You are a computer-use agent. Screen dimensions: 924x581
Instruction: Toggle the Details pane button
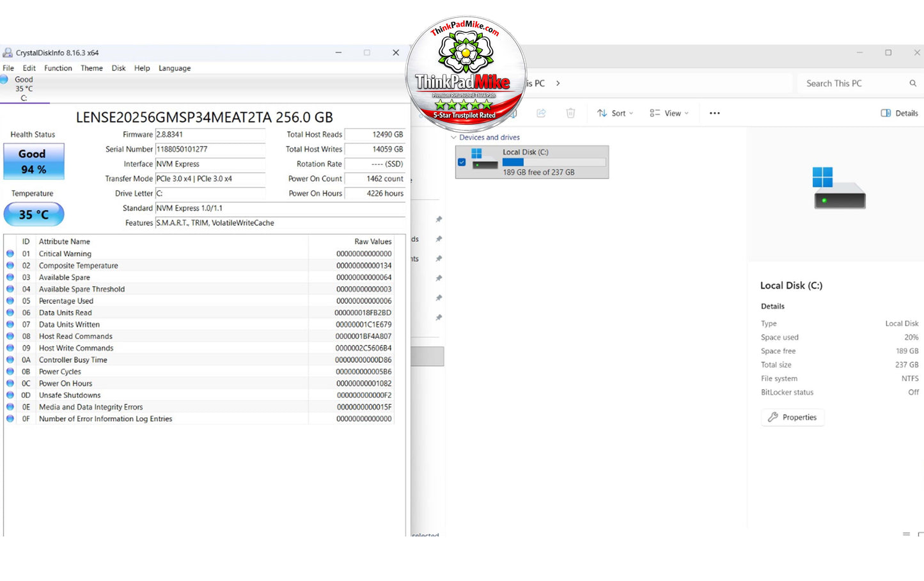tap(899, 113)
